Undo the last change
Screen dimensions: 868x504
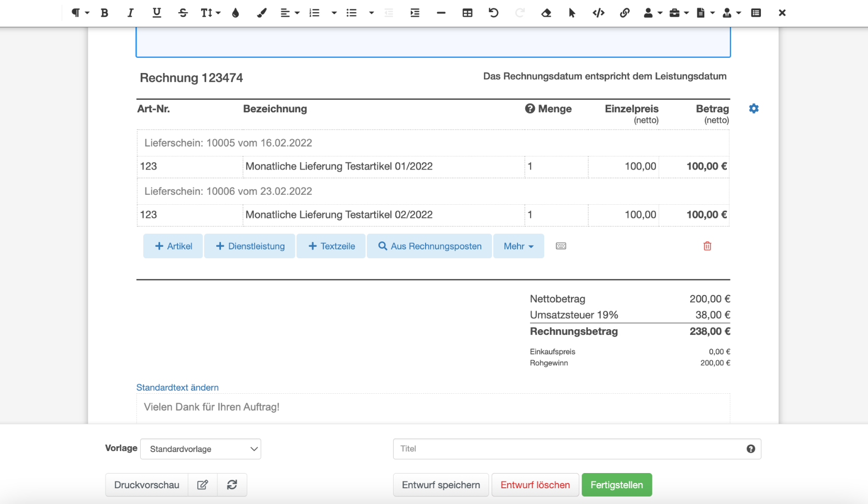click(x=493, y=13)
